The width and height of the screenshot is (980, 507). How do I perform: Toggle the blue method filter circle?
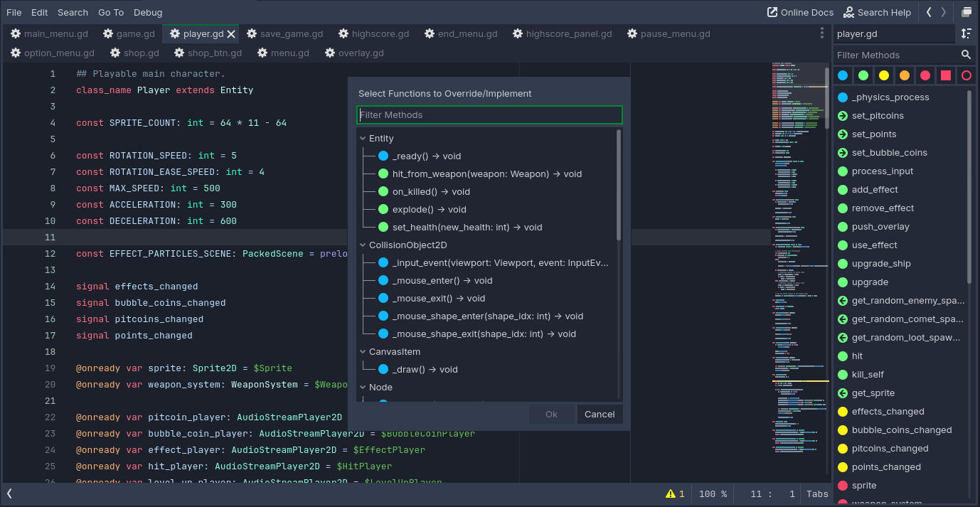[x=841, y=75]
